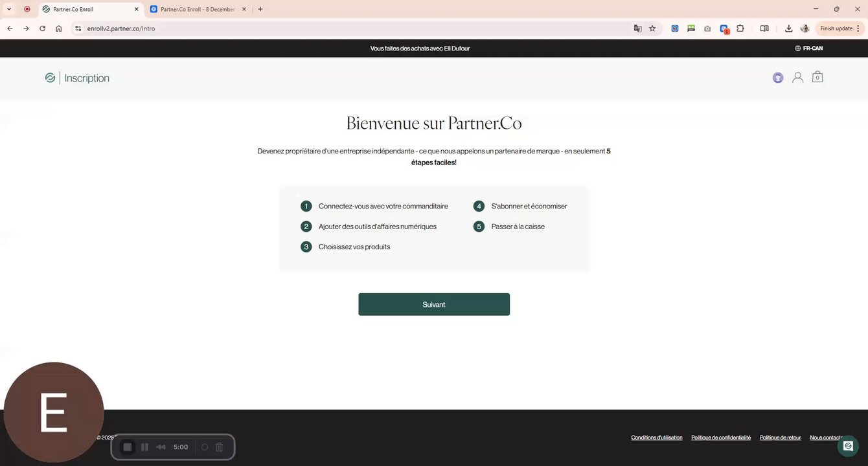Viewport: 868px width, 466px height.
Task: Click step 3 Choisissez vos produits
Action: click(345, 247)
